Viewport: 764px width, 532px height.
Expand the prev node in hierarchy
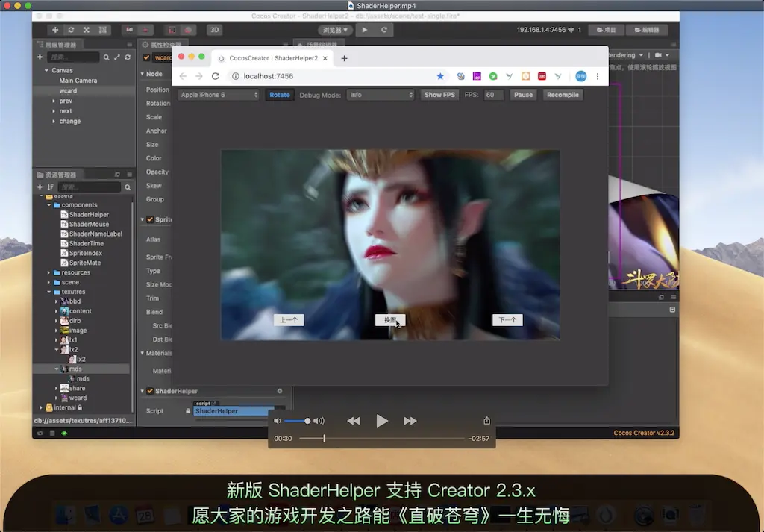pos(54,101)
